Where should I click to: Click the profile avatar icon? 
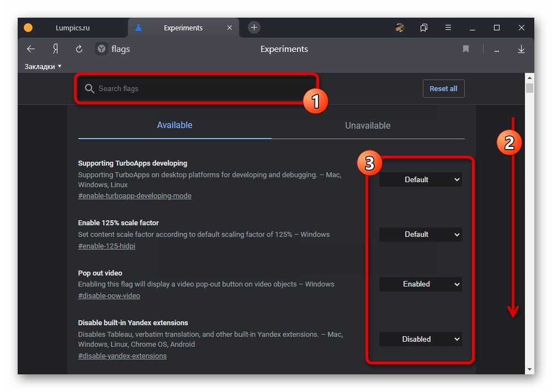coord(400,28)
